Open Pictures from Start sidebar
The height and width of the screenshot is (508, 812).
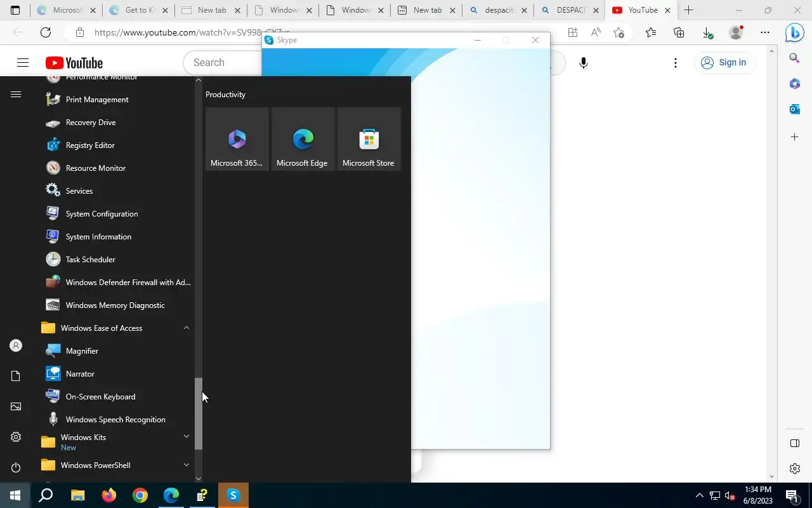16,406
